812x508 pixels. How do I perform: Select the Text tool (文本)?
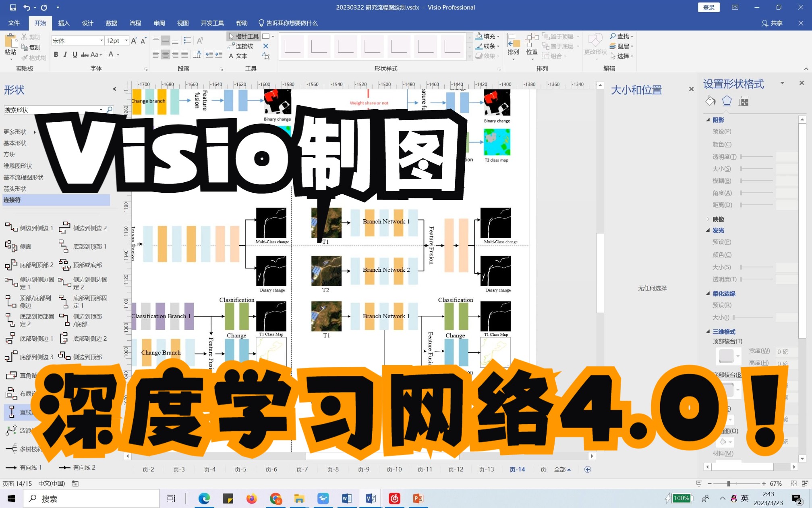click(x=238, y=56)
